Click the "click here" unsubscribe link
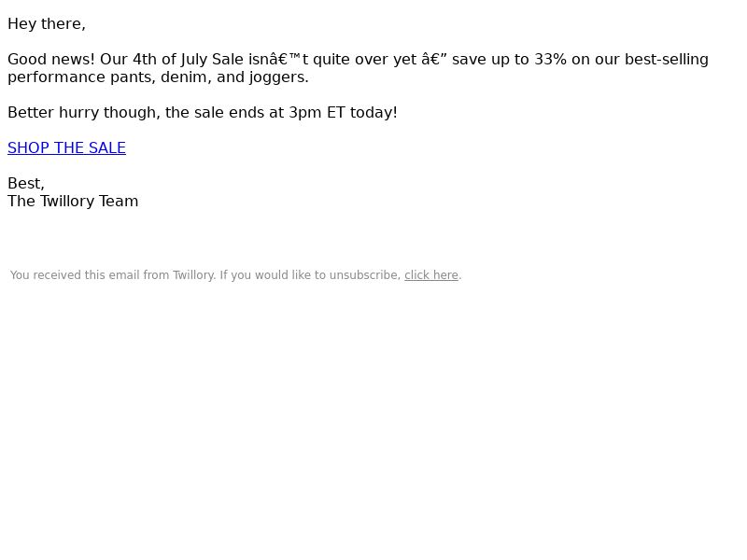747x560 pixels. click(431, 275)
